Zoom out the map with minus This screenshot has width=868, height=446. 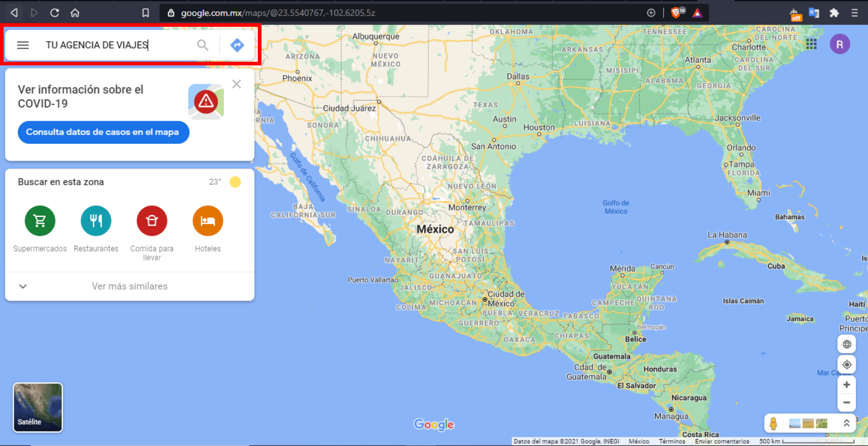pos(847,402)
